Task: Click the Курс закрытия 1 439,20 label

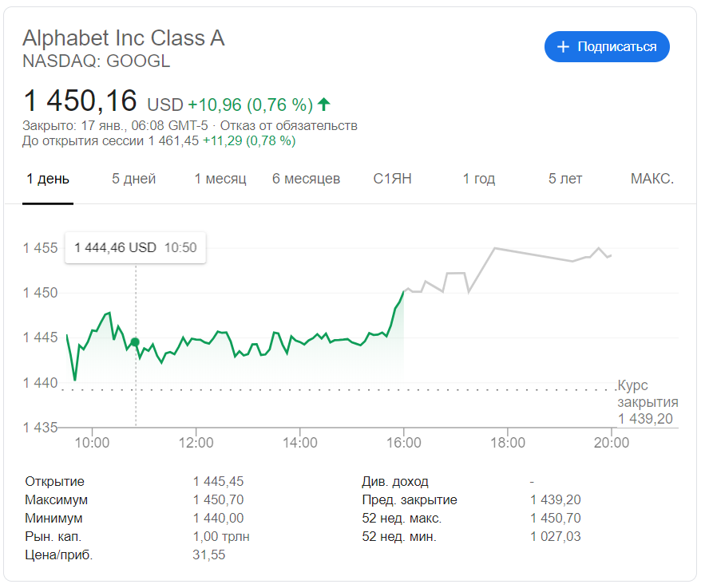Action: [647, 402]
